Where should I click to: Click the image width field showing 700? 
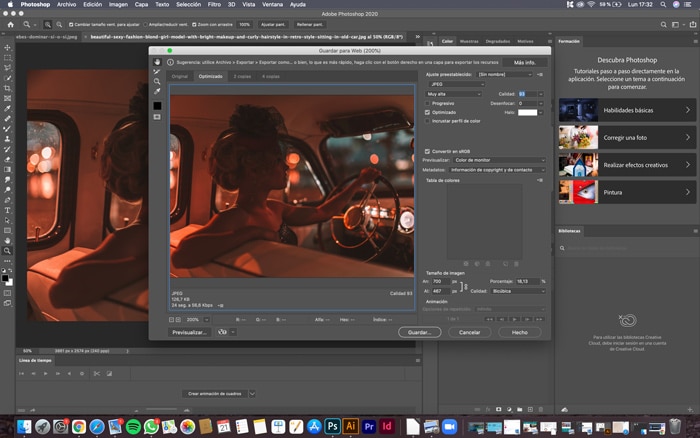440,281
